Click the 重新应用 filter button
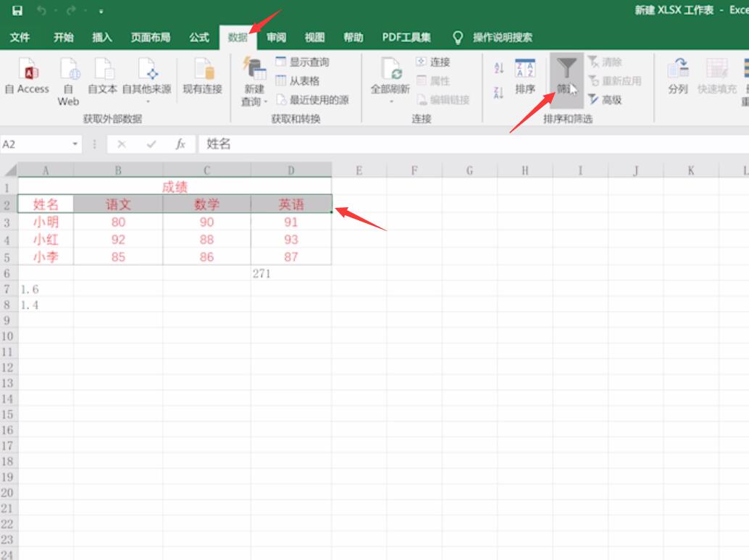This screenshot has height=560, width=749. pyautogui.click(x=614, y=80)
